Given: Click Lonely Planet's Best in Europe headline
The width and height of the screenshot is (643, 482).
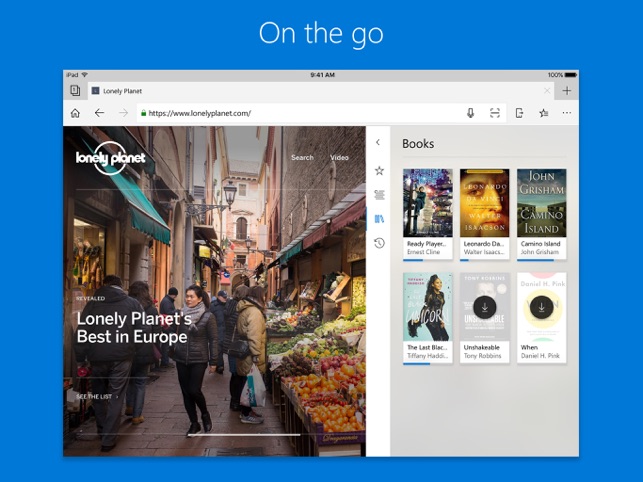Looking at the screenshot, I should point(134,327).
